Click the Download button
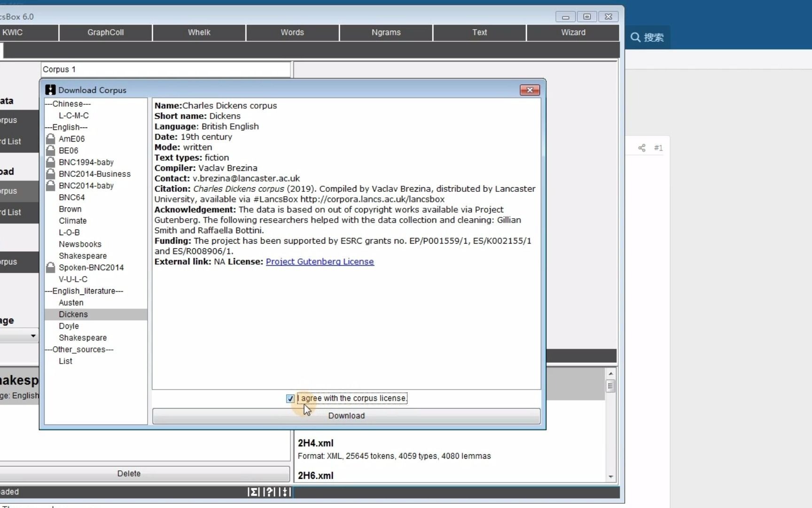 (x=346, y=416)
